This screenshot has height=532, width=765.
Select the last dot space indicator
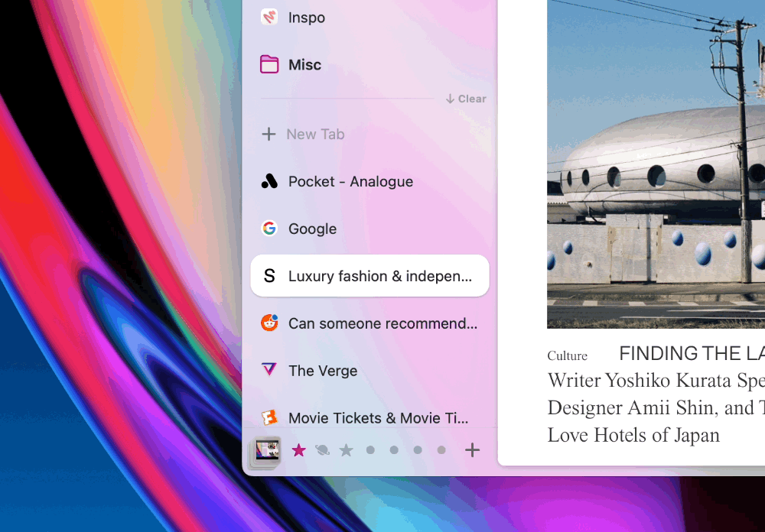[x=441, y=450]
